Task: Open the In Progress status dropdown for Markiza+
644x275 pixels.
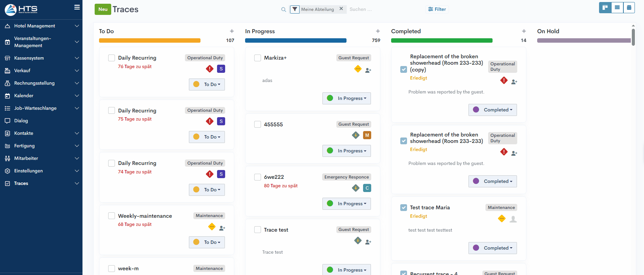Action: point(347,98)
